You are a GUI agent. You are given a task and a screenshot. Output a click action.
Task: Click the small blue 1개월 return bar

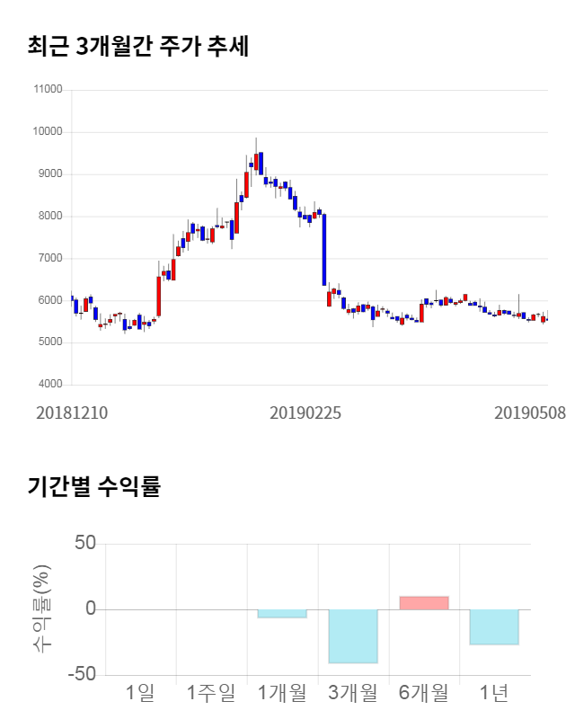pos(281,613)
